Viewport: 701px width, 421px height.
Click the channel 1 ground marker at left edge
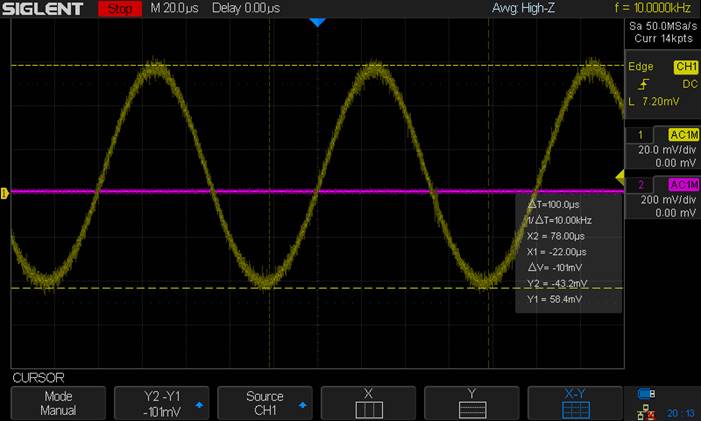(x=4, y=193)
